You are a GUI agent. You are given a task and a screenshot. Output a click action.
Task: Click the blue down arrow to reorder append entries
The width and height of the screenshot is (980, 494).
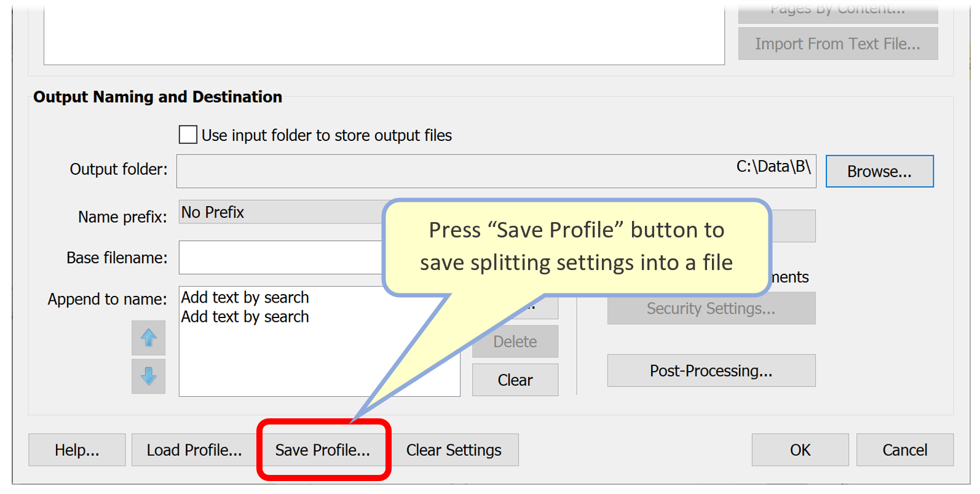click(x=148, y=376)
